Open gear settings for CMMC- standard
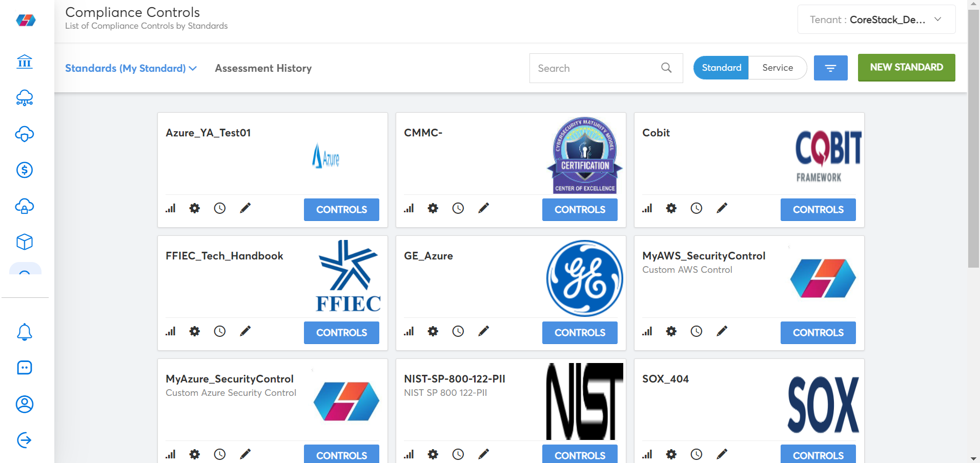This screenshot has width=980, height=463. tap(433, 208)
